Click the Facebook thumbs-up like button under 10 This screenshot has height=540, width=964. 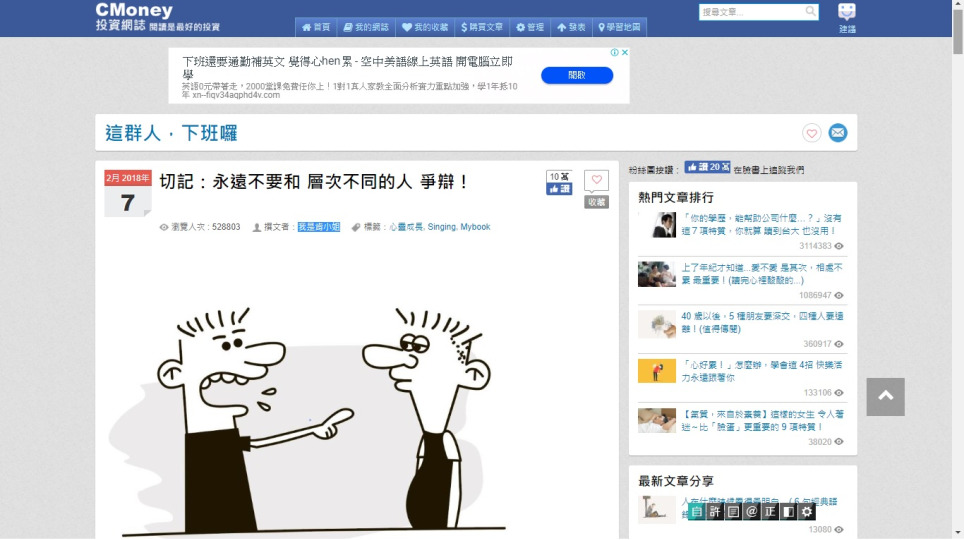point(559,189)
